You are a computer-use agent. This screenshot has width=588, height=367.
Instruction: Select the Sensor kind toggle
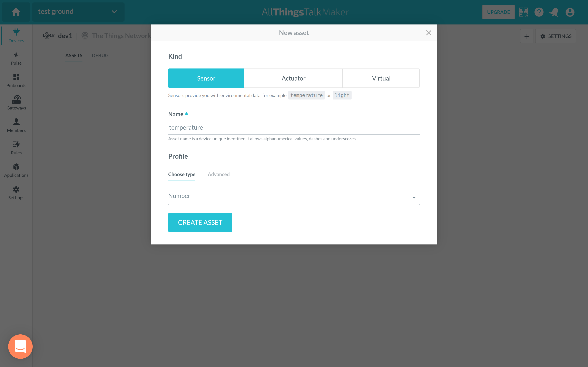coord(206,78)
